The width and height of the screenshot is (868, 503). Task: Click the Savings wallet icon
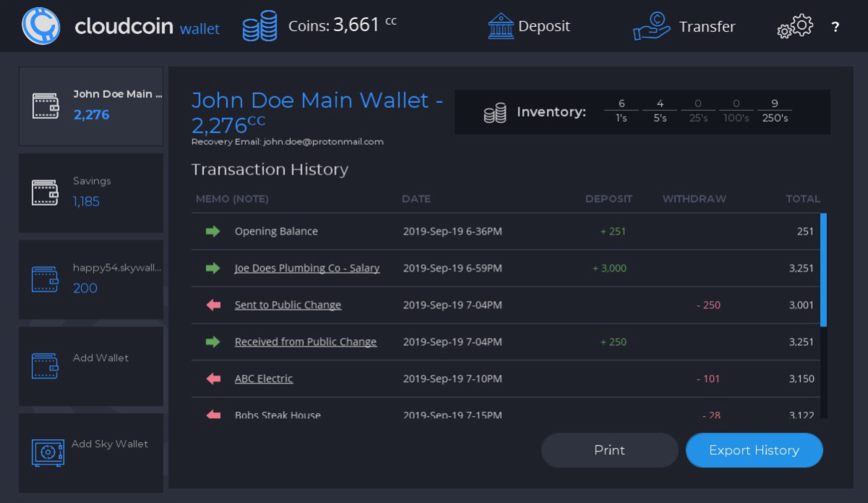46,193
